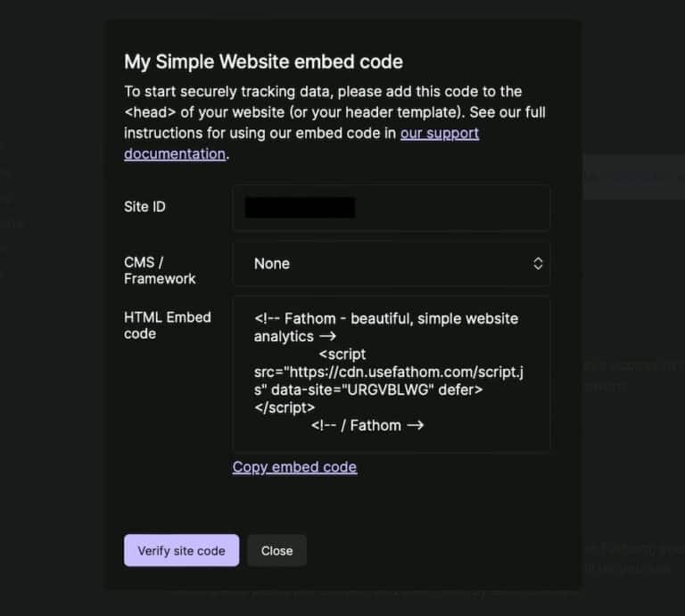Click the 'HTML Embed code' label
This screenshot has height=616, width=685.
[168, 325]
